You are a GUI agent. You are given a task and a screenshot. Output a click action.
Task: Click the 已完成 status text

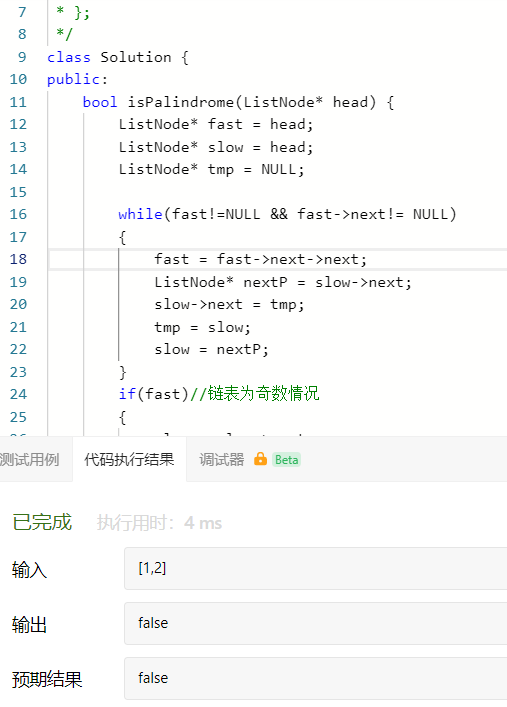(42, 522)
